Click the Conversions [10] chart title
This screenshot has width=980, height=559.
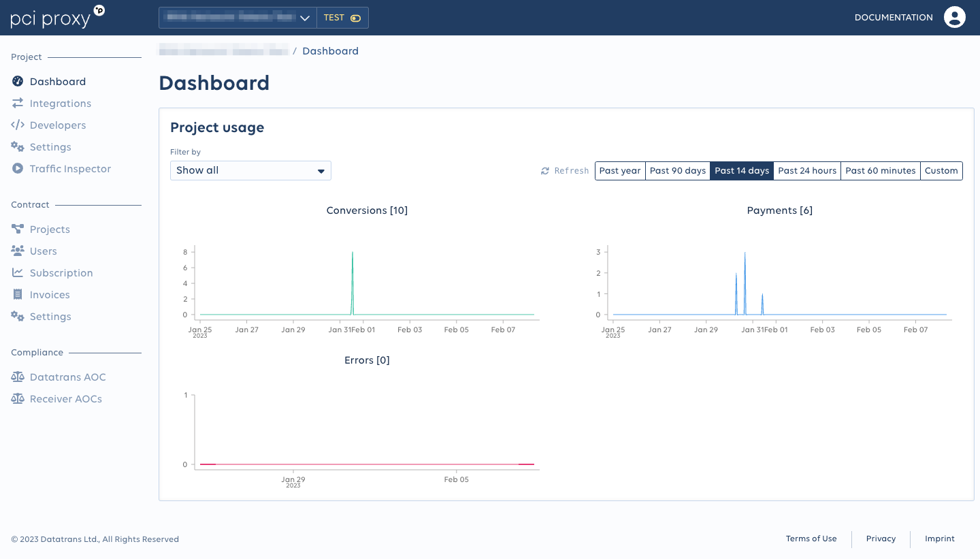(367, 210)
